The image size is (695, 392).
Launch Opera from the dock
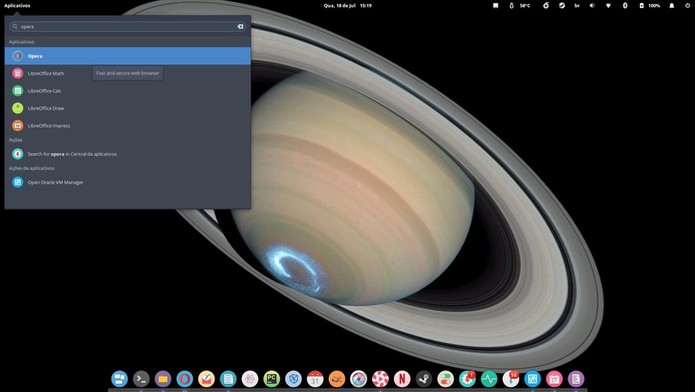point(184,379)
